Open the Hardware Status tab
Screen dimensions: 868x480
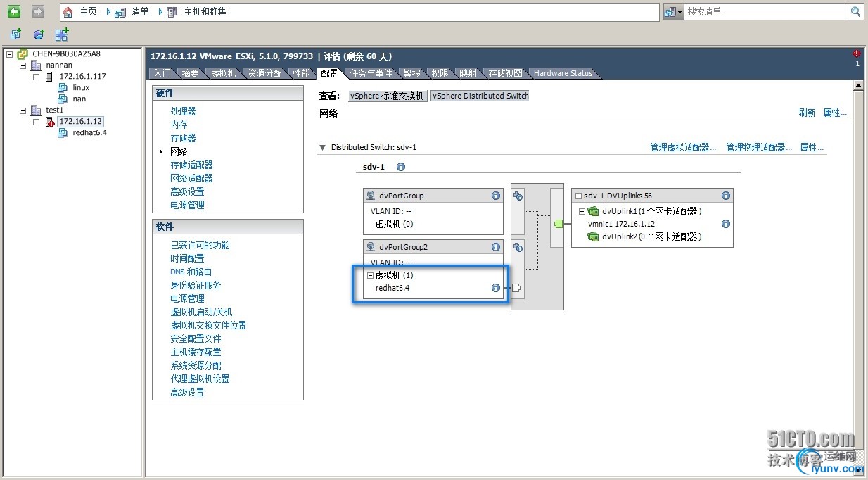[563, 73]
